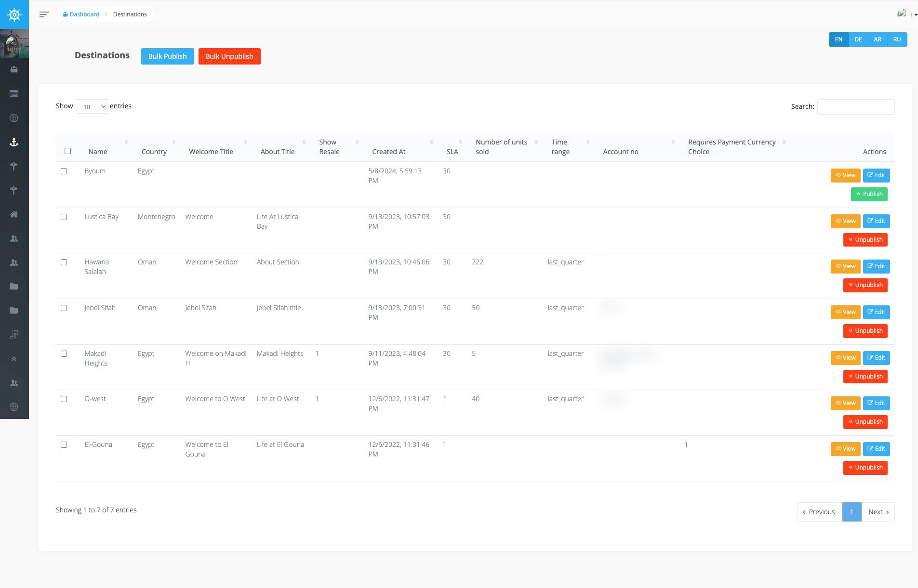Focus the Search input field
This screenshot has width=918, height=588.
(856, 106)
